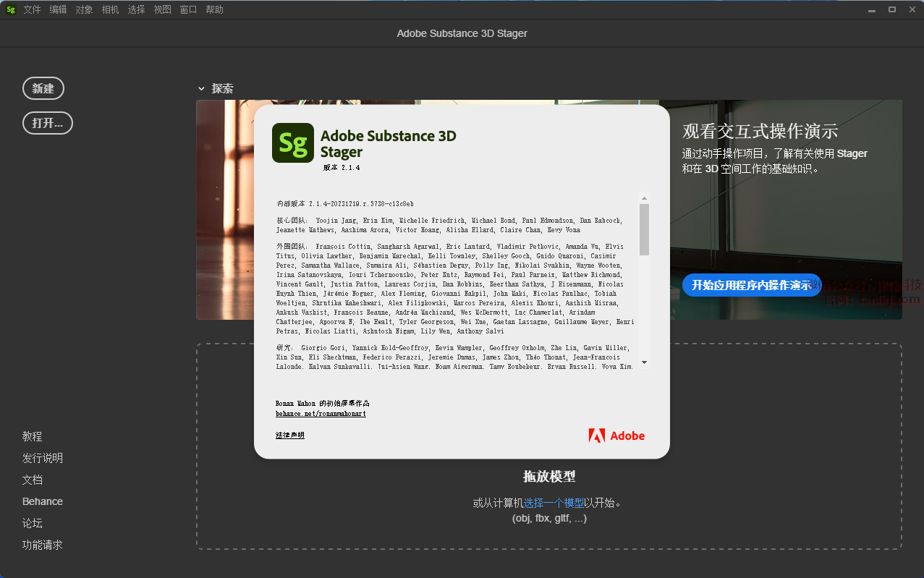
Task: Open 文档 in the sidebar
Action: 32,480
